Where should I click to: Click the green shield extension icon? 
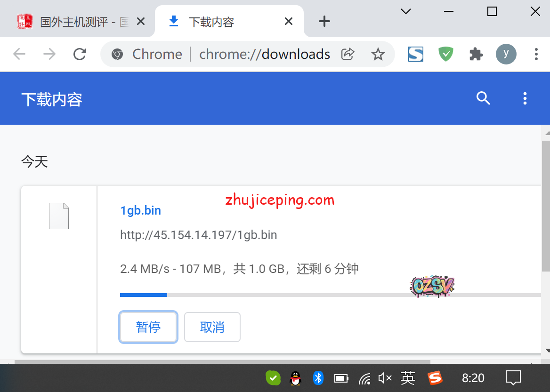pyautogui.click(x=445, y=54)
